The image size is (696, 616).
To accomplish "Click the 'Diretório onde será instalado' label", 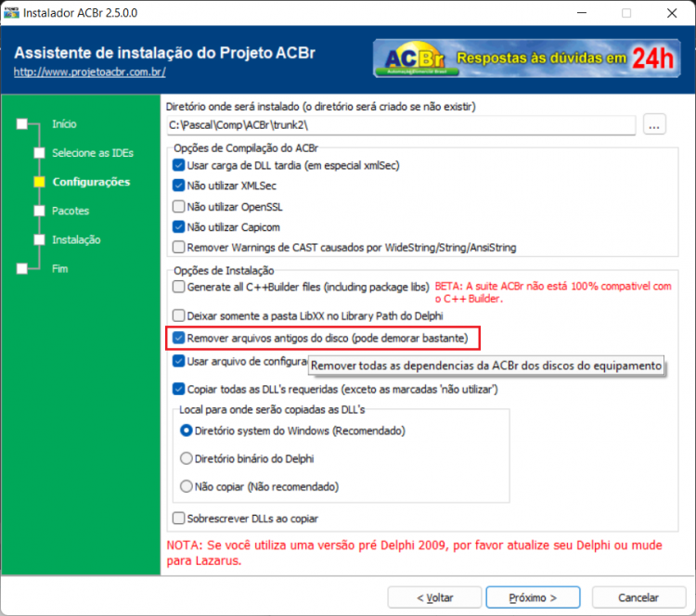I will click(321, 107).
